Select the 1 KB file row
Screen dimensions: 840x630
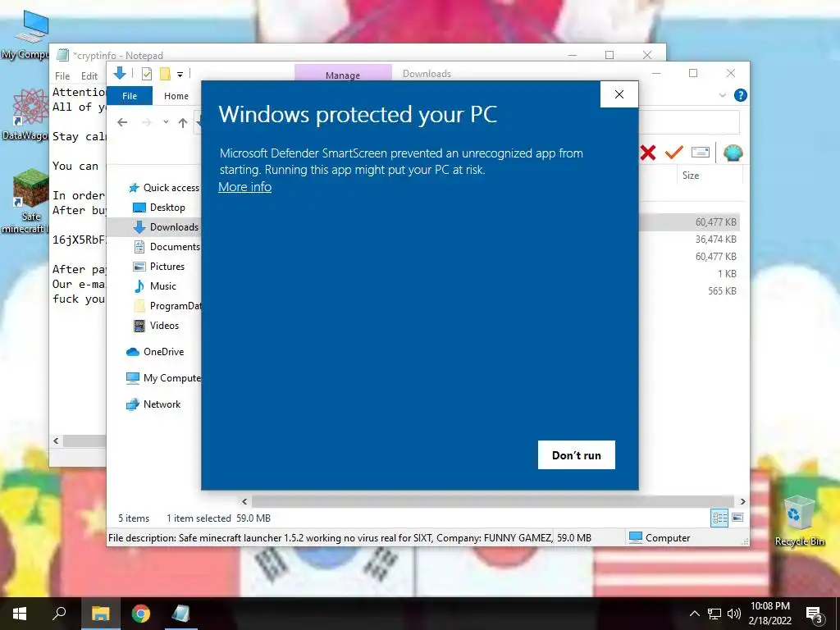[x=690, y=274]
